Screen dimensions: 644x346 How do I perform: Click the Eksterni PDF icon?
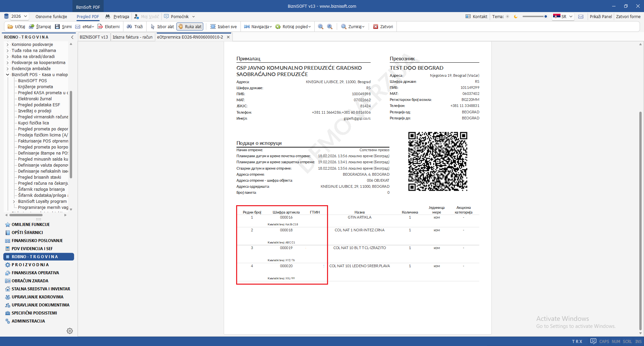(x=100, y=27)
